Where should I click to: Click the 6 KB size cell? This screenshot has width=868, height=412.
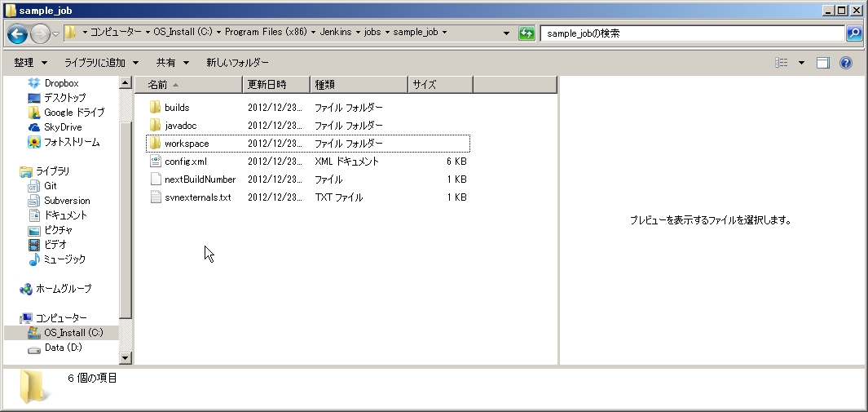coord(456,162)
